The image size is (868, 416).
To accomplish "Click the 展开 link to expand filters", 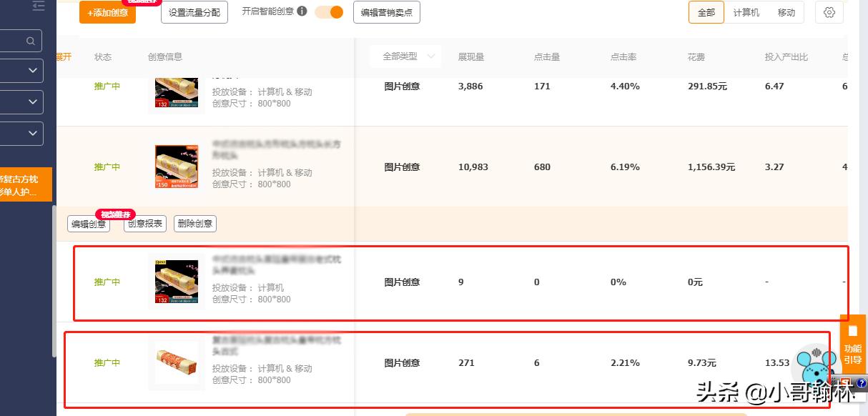I will click(63, 56).
